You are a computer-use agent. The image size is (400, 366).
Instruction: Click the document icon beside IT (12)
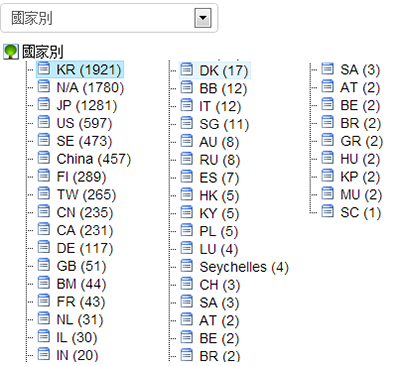click(187, 105)
